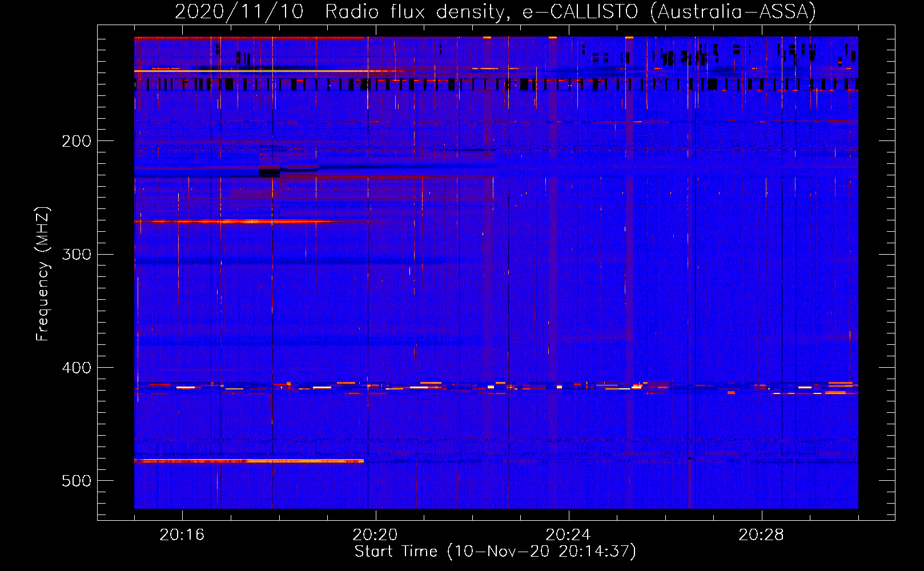Click the yellow emission band near 480 MHz
The width and height of the screenshot is (924, 571).
pyautogui.click(x=249, y=461)
